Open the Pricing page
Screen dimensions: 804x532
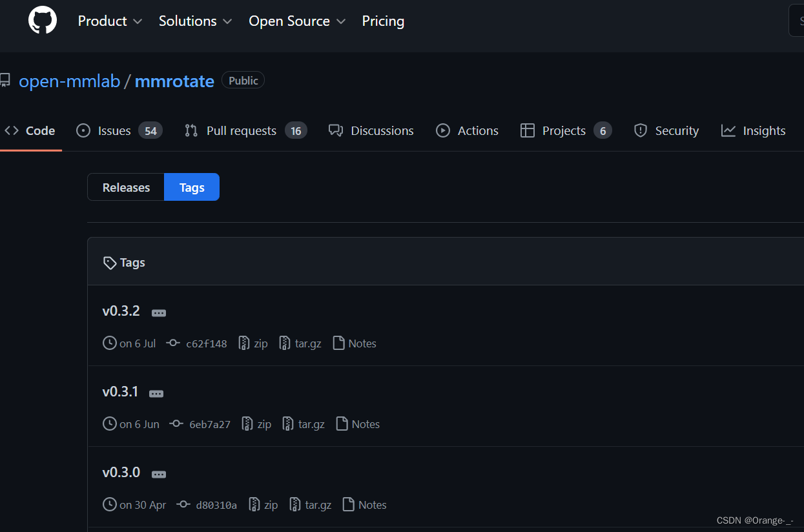(x=383, y=21)
